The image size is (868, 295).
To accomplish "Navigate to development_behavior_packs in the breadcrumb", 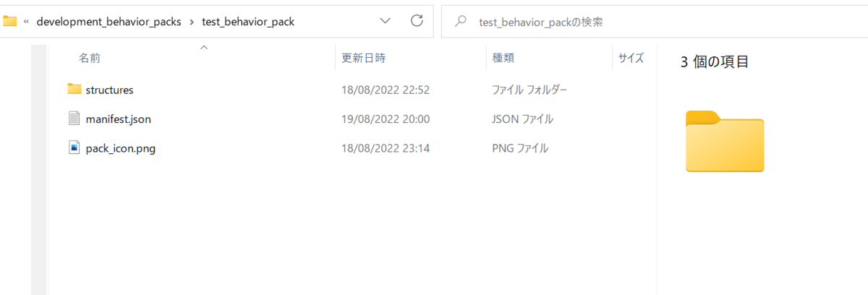I will tap(109, 22).
